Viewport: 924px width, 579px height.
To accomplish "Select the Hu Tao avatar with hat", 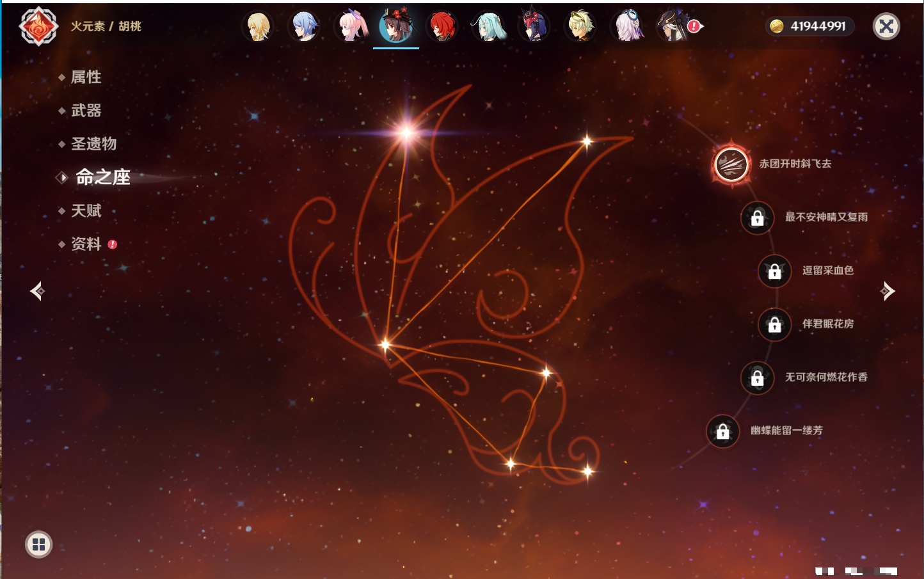I will [x=396, y=26].
